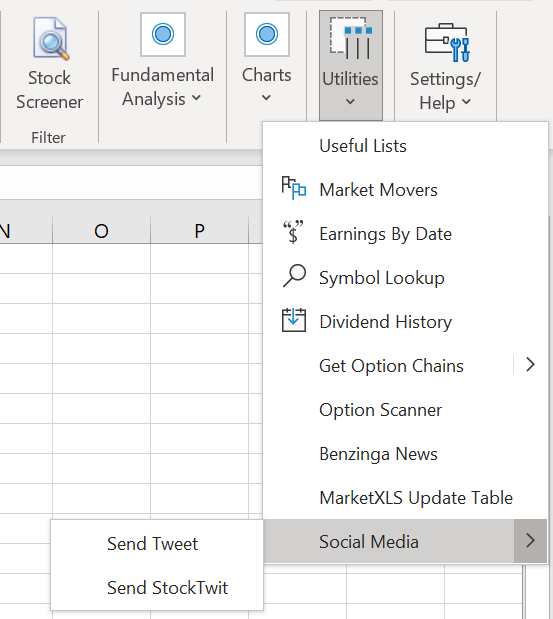Select Symbol Lookup menu entry
The height and width of the screenshot is (619, 553).
(x=405, y=278)
